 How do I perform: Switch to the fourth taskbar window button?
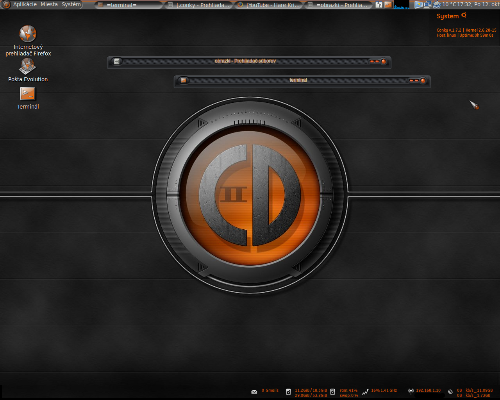click(x=338, y=5)
